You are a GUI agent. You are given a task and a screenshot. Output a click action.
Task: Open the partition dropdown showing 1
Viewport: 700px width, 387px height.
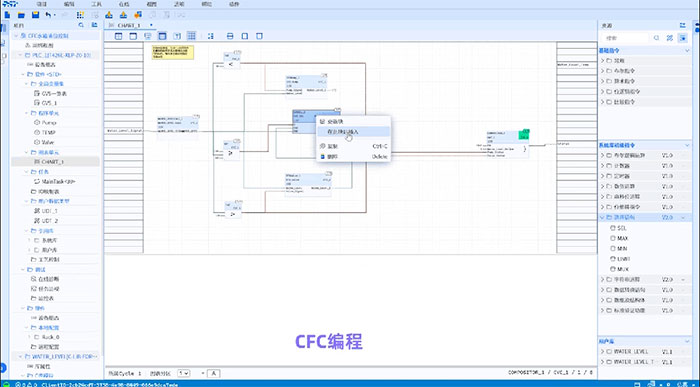[x=183, y=373]
